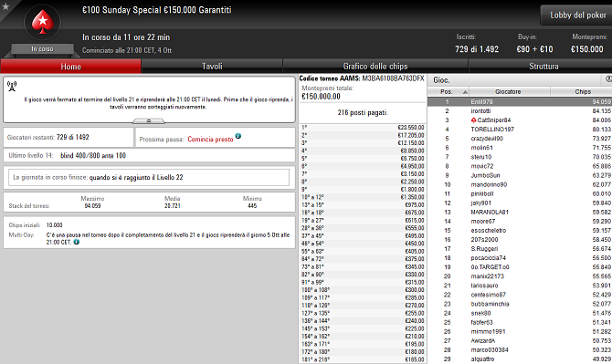Select the Home tab
The image size is (612, 364).
pos(70,67)
